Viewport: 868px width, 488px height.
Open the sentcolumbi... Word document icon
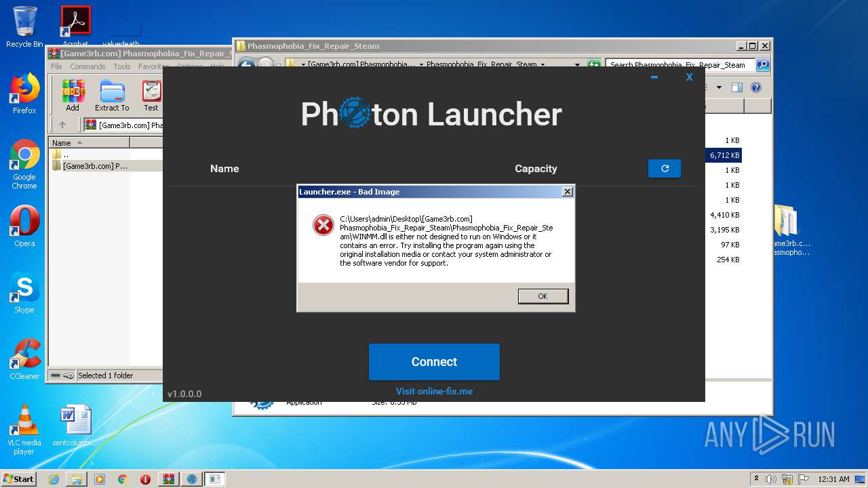click(76, 426)
